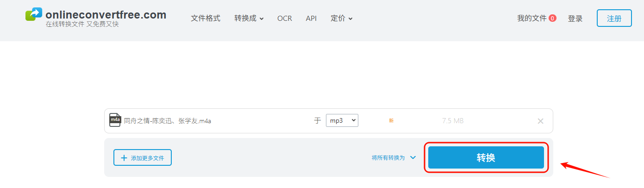Viewport: 644px width, 188px height.
Task: Open the API navigation link
Action: [x=311, y=19]
